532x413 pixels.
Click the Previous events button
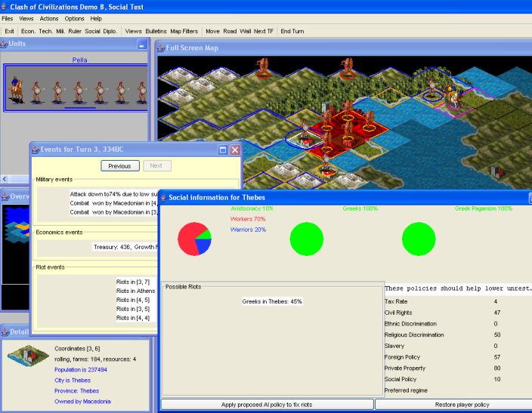[x=119, y=166]
